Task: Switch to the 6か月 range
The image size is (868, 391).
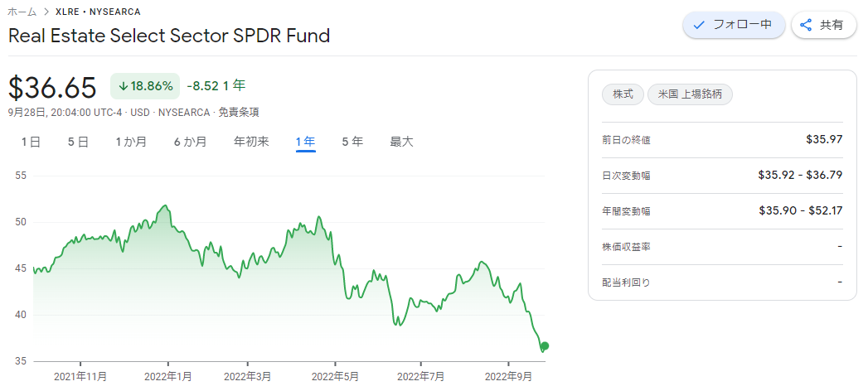Action: click(190, 142)
